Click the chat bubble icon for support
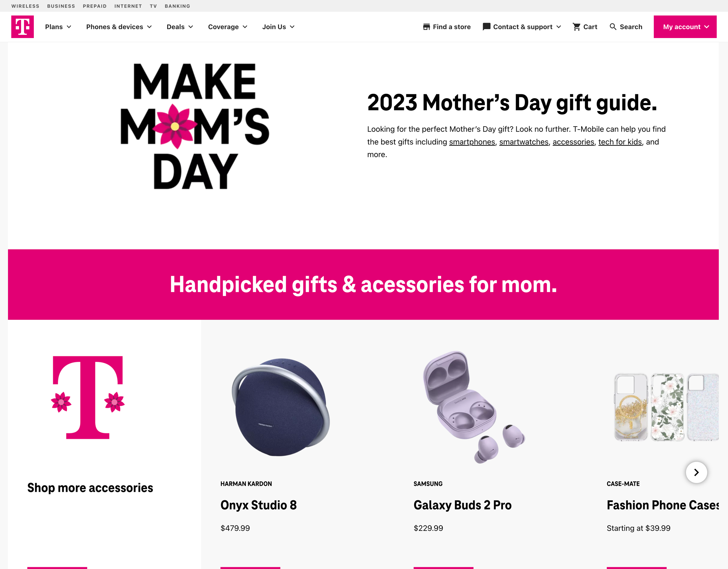The image size is (728, 569). click(486, 27)
